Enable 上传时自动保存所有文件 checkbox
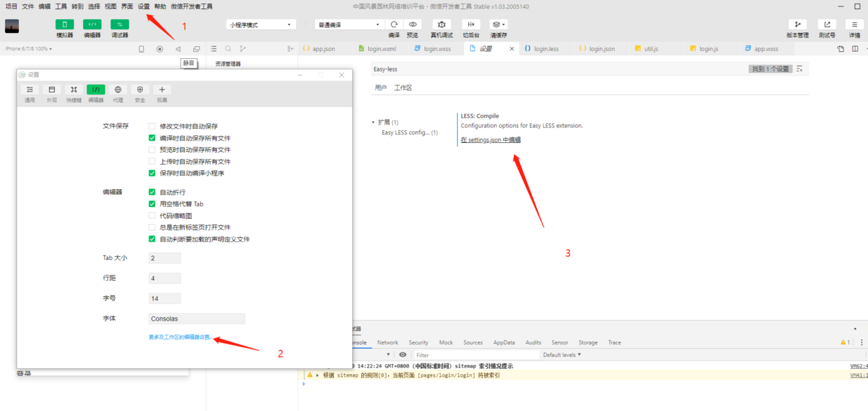The width and height of the screenshot is (868, 411). click(152, 161)
